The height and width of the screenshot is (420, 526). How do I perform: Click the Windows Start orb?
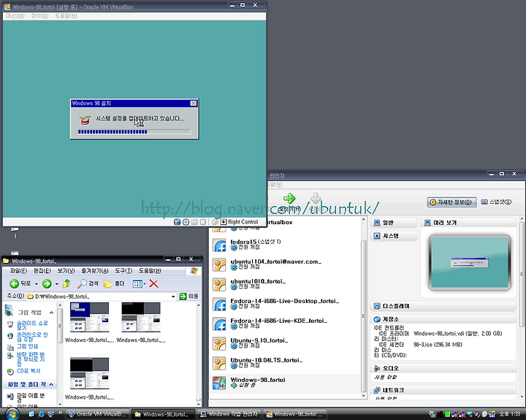(12, 414)
